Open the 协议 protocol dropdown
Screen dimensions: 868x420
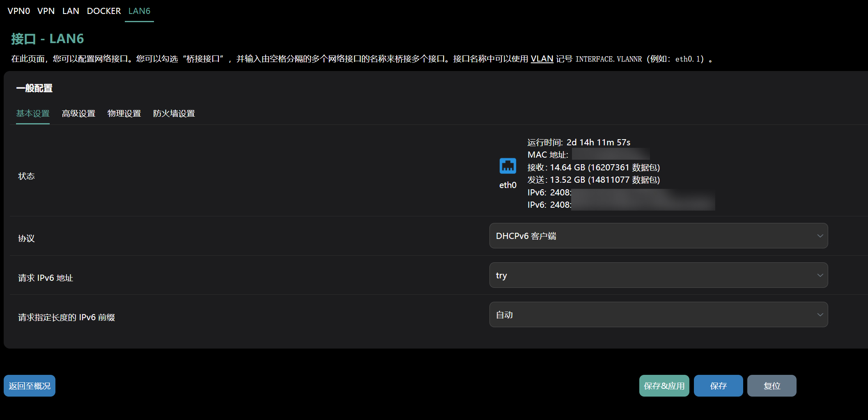(658, 236)
